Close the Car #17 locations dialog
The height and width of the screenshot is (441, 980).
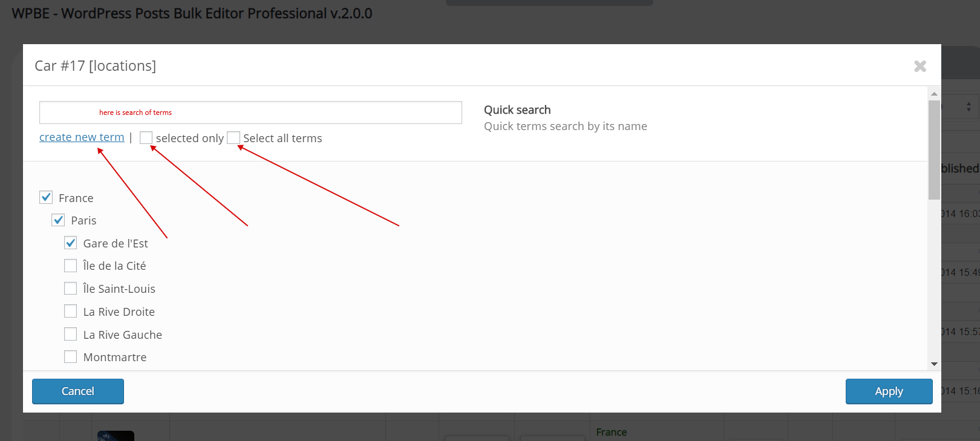pos(920,66)
